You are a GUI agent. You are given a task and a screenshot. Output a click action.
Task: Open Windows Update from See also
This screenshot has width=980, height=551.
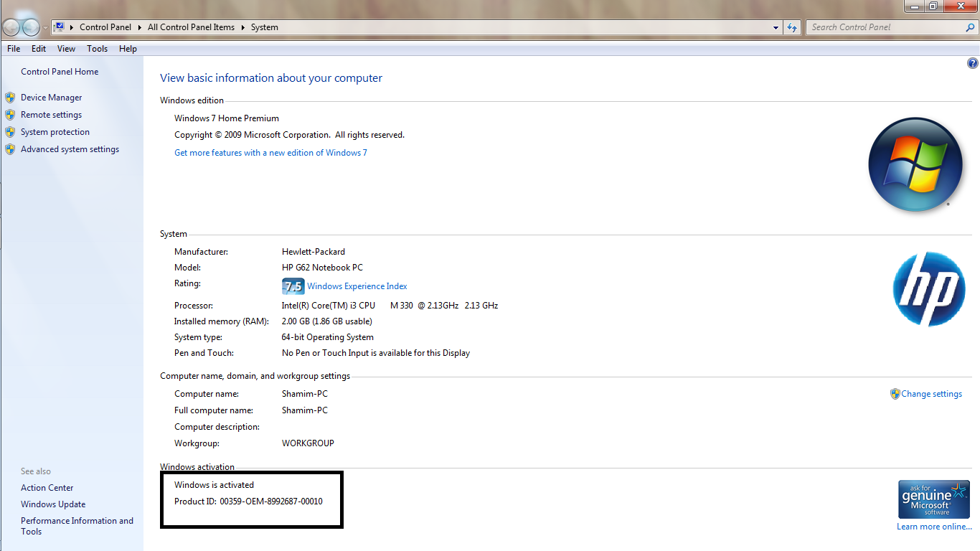click(52, 504)
